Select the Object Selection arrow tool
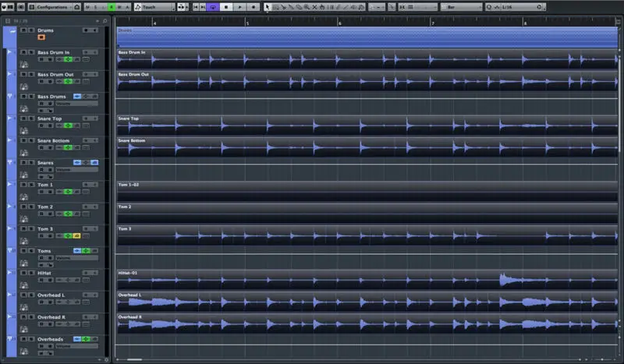624x364 pixels. point(267,7)
